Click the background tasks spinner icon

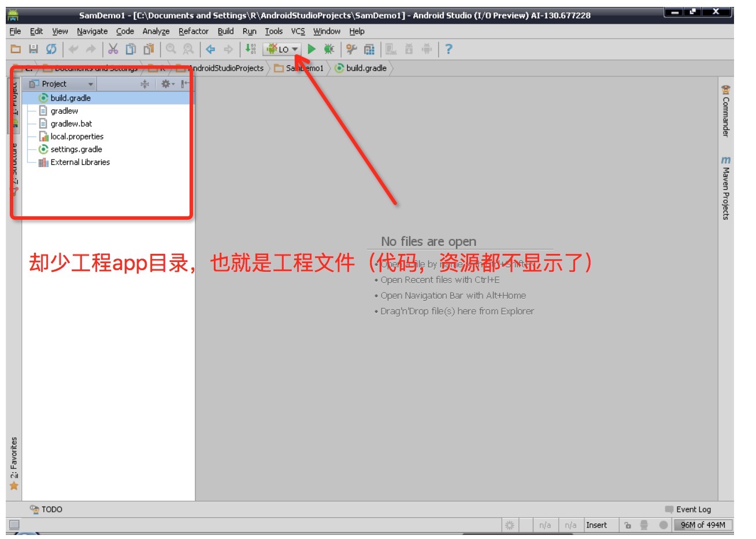[510, 525]
